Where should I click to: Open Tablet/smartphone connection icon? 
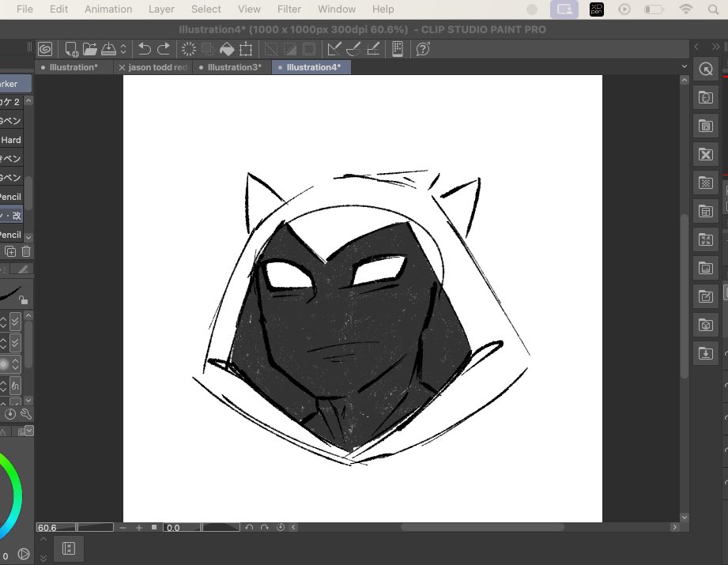pos(398,49)
